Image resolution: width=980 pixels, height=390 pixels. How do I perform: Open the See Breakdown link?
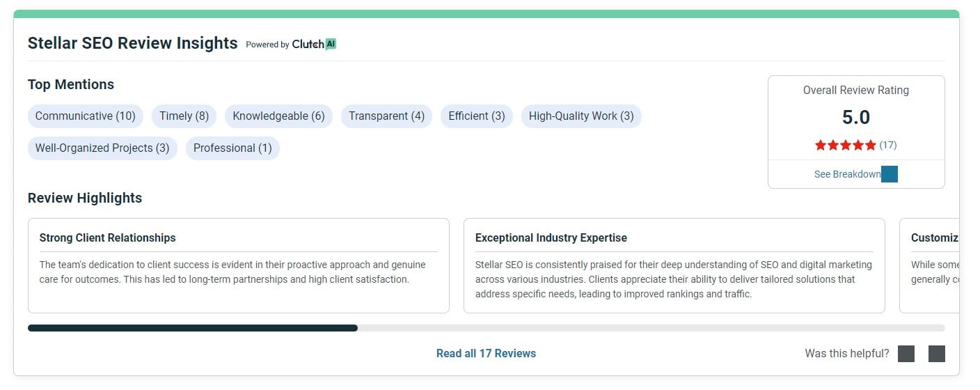point(847,174)
